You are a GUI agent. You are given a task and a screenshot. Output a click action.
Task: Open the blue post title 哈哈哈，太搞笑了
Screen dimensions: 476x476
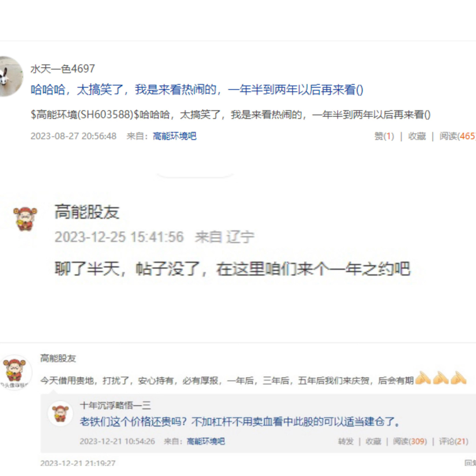[197, 90]
